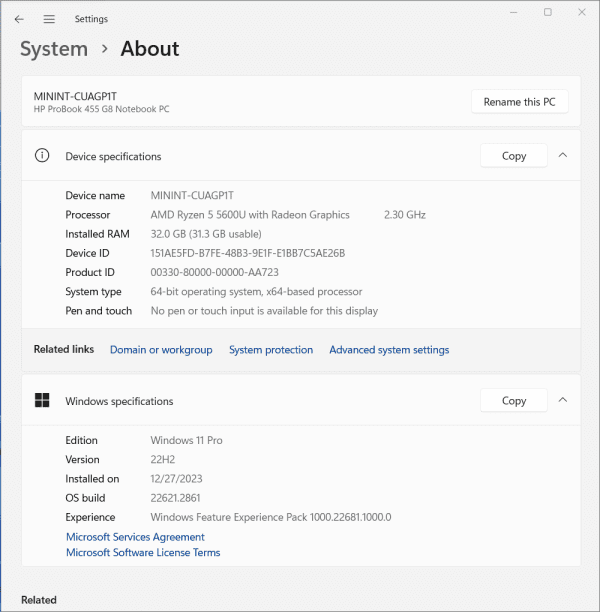Click the About page title
The width and height of the screenshot is (600, 612).
coord(150,49)
